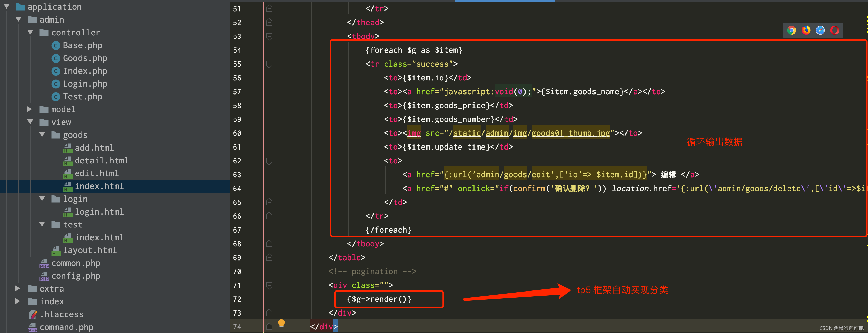Open config.php in project tree
Viewport: 868px width, 333px height.
pos(76,276)
